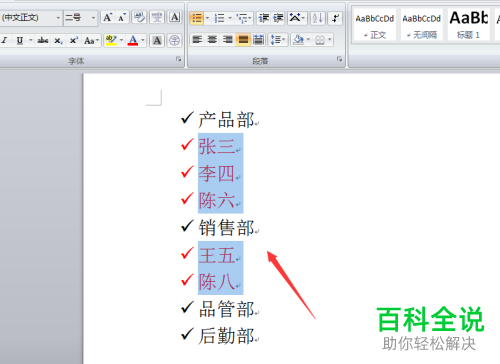
Task: Click the Shrink Font button
Action: coord(121,18)
